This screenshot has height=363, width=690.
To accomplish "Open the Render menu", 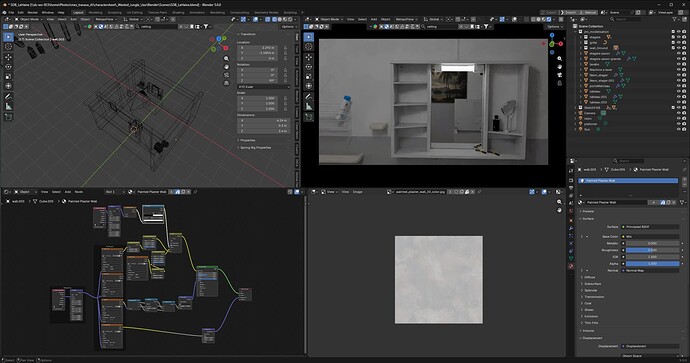I will (x=33, y=12).
